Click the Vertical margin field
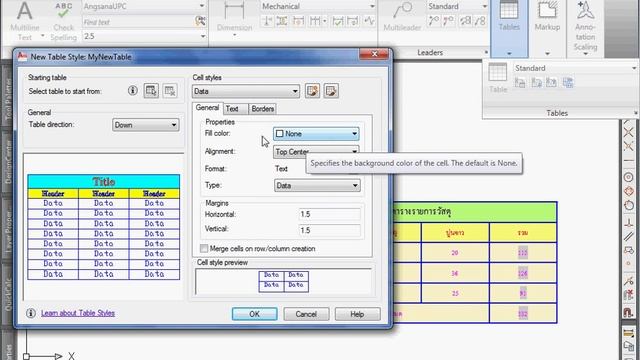 pos(330,230)
